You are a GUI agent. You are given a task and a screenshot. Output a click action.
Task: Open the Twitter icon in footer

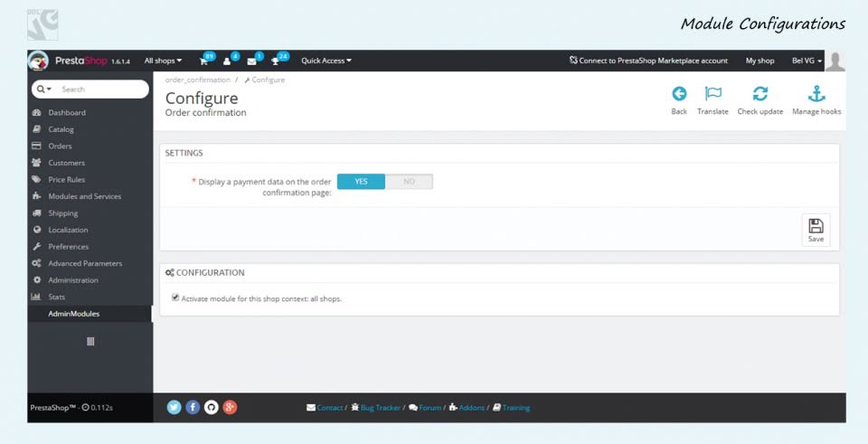(175, 407)
